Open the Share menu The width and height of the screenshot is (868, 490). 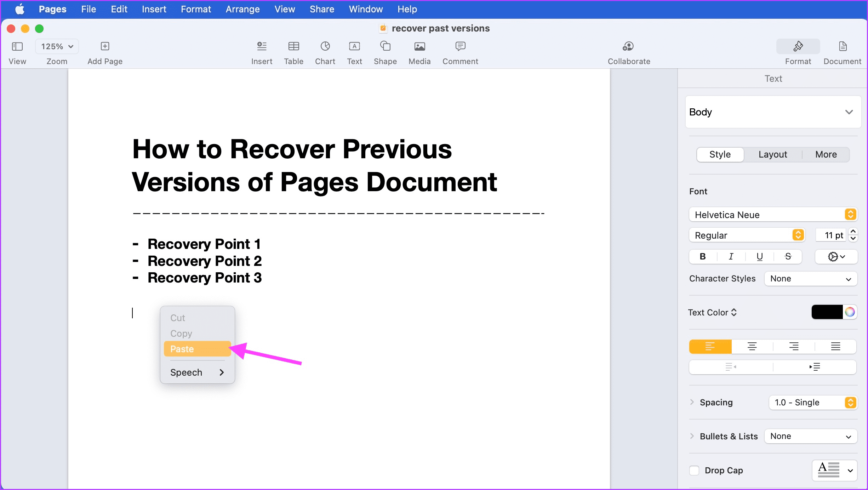[x=322, y=9]
